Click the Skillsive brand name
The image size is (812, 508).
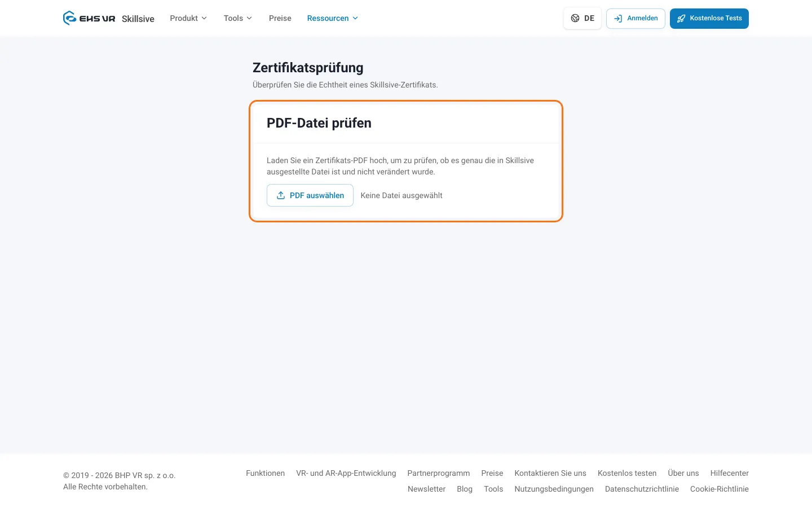pyautogui.click(x=138, y=19)
